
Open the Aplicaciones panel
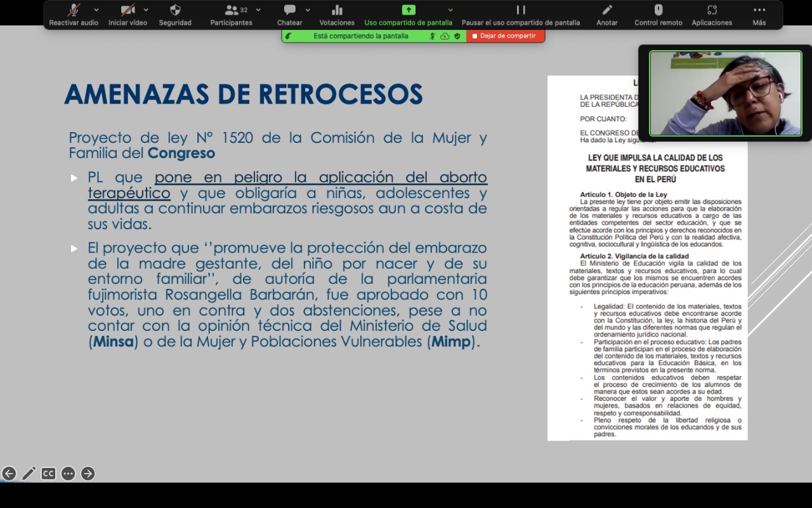tap(712, 15)
